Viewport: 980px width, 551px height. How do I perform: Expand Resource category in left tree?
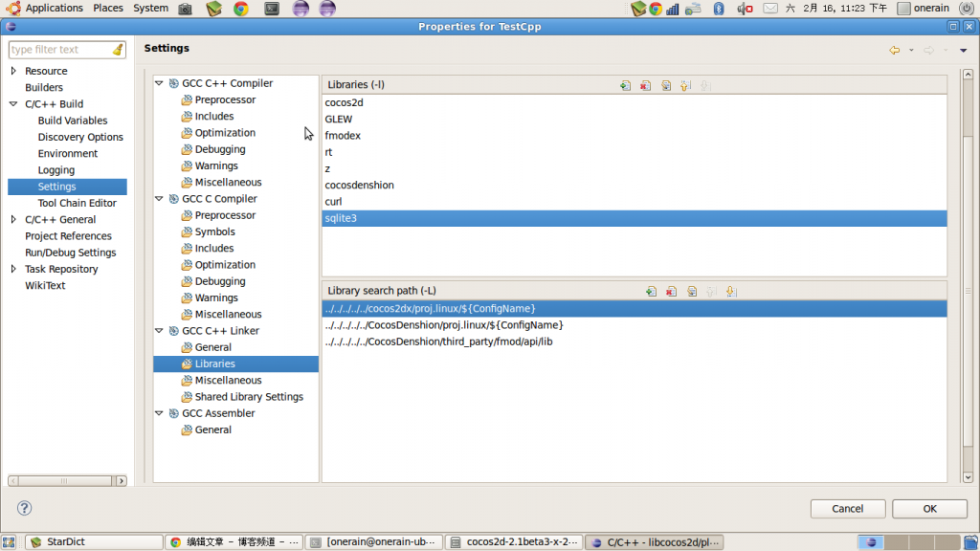coord(13,71)
